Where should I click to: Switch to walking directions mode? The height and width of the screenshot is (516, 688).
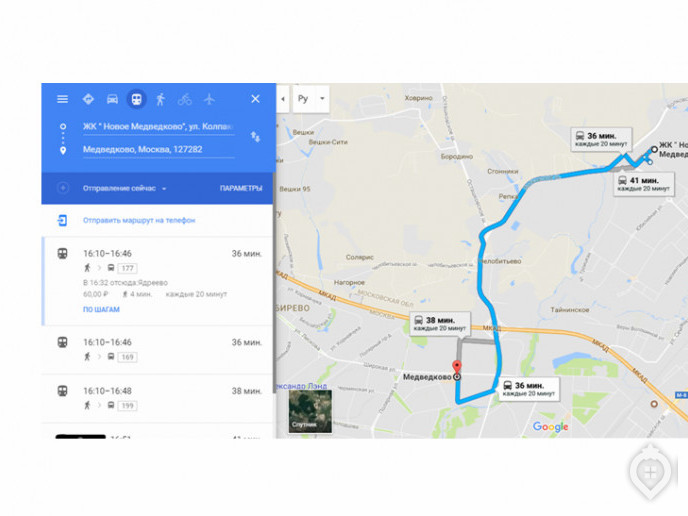(161, 99)
